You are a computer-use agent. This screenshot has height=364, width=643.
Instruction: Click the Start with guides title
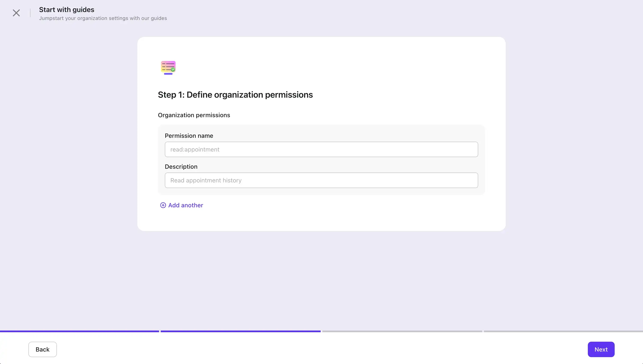[x=67, y=9]
